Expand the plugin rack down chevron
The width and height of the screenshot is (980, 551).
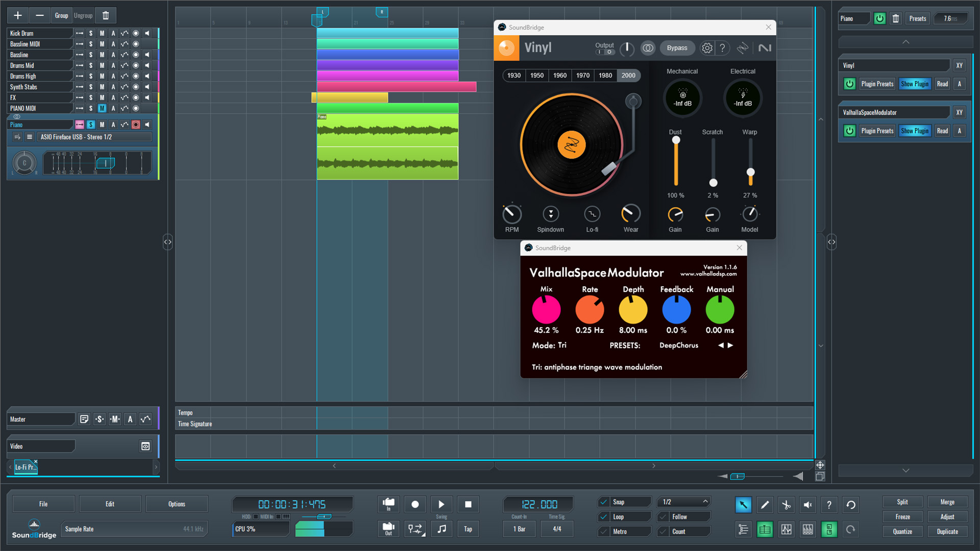point(906,470)
